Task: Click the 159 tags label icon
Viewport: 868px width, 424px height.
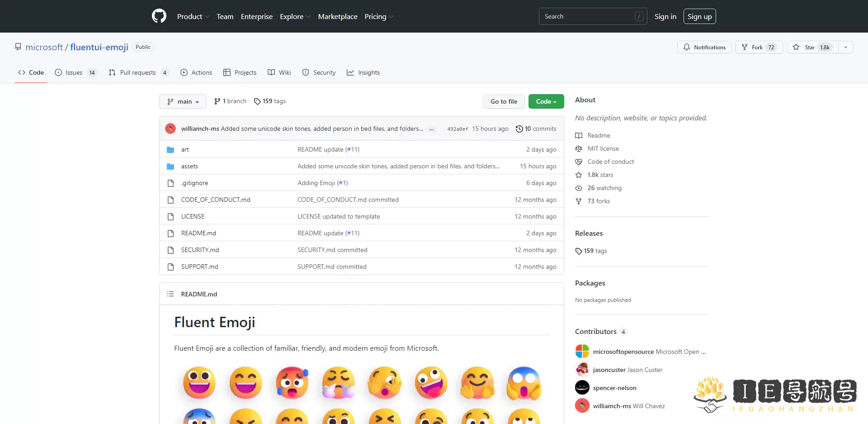Action: coord(257,101)
